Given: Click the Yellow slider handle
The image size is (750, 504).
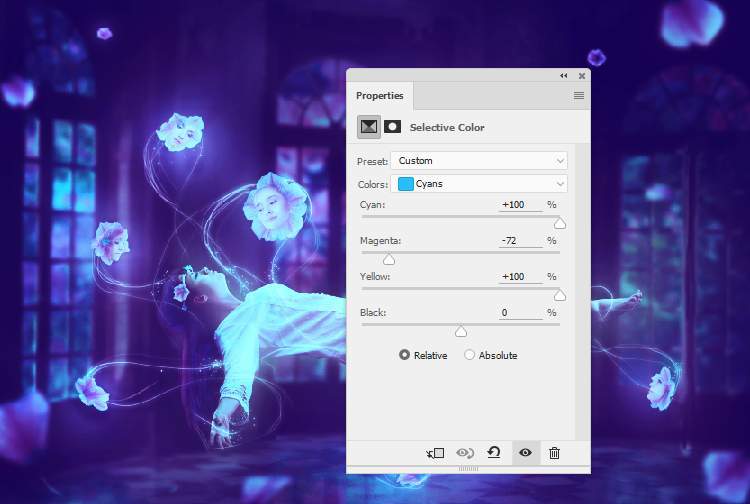Looking at the screenshot, I should tap(560, 296).
